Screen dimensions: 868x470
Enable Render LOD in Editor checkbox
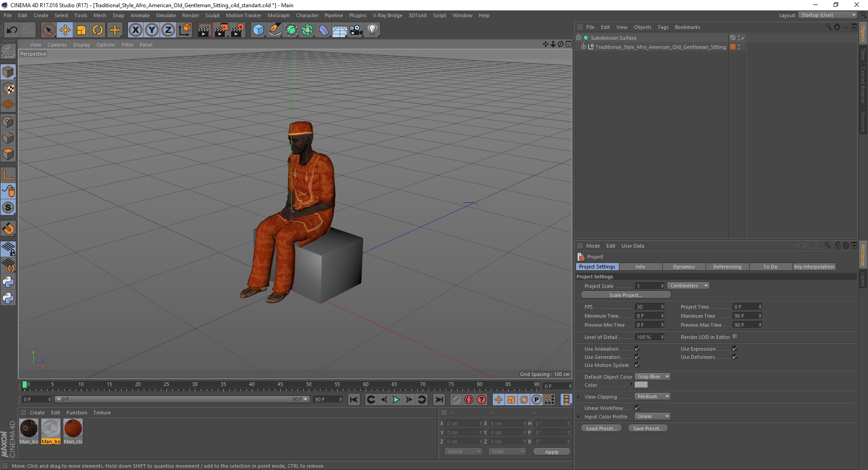point(735,337)
